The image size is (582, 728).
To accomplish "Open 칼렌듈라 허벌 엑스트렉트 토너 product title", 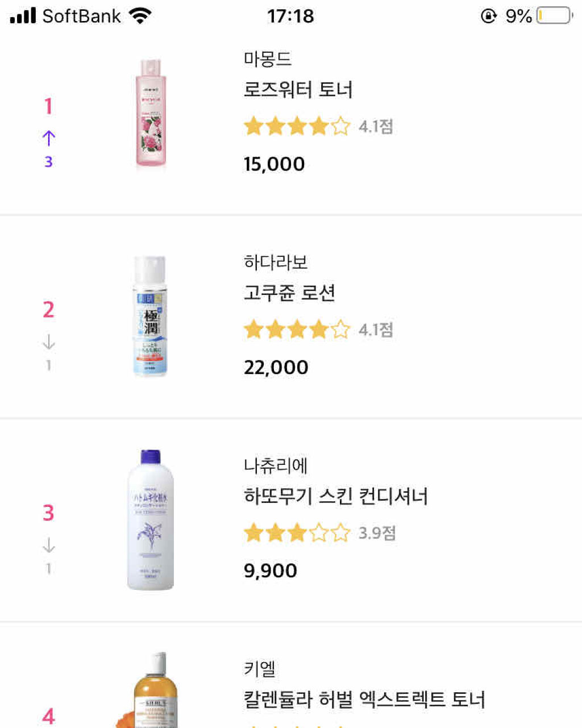I will [x=364, y=700].
